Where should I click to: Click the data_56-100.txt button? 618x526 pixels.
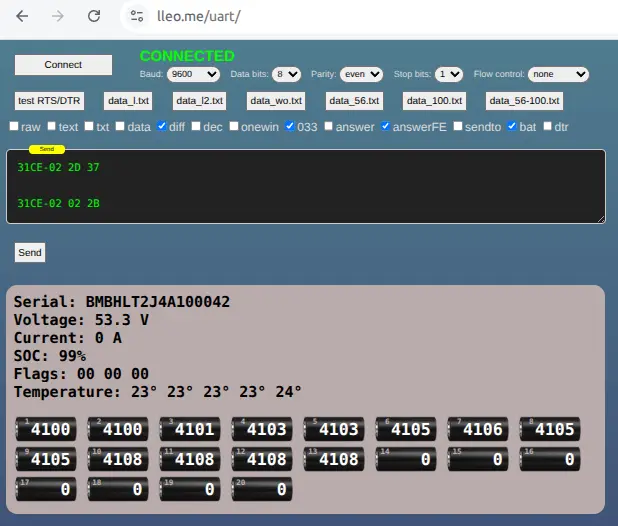click(x=524, y=101)
